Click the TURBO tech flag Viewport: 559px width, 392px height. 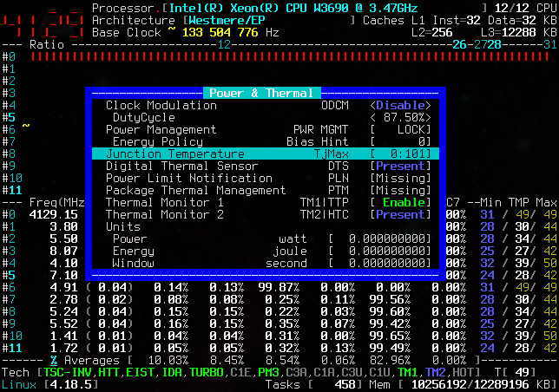coord(206,372)
